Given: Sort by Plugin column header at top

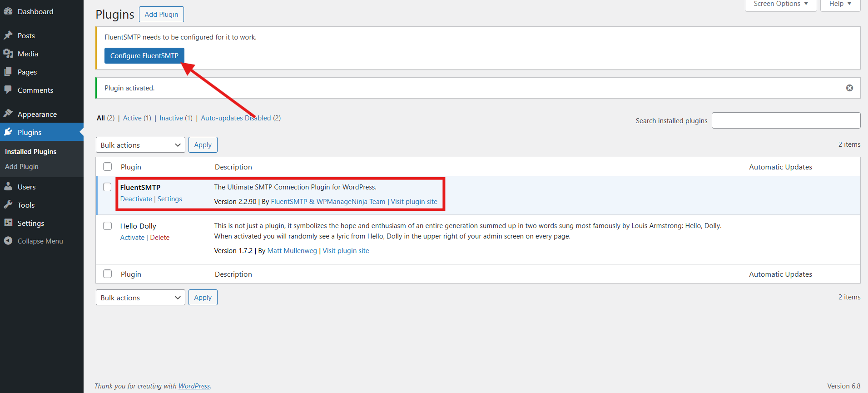Looking at the screenshot, I should pos(131,167).
